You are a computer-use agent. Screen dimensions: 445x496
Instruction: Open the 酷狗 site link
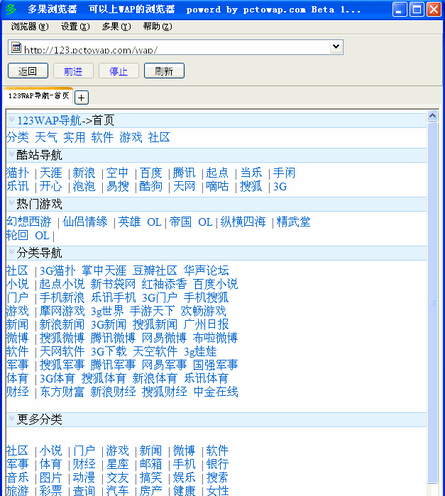click(x=151, y=186)
